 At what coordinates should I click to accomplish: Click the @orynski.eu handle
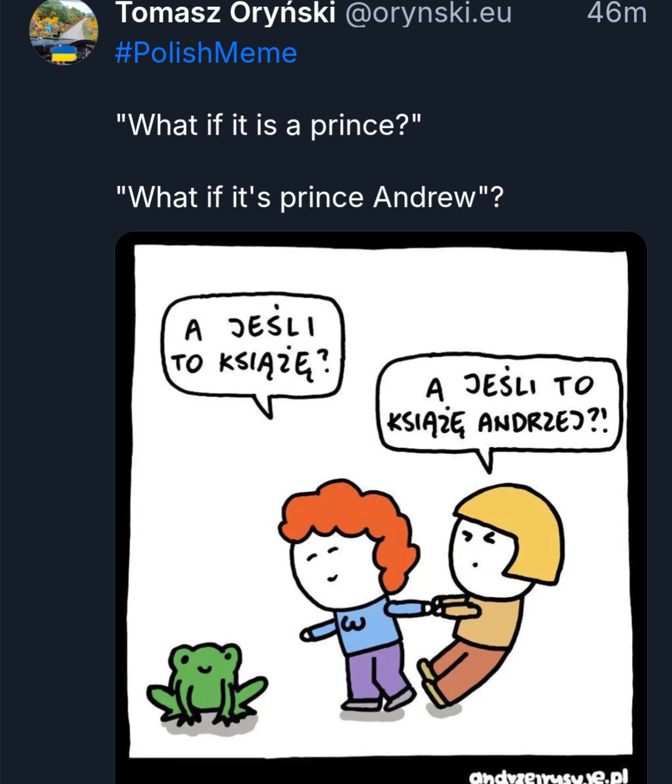click(x=428, y=13)
